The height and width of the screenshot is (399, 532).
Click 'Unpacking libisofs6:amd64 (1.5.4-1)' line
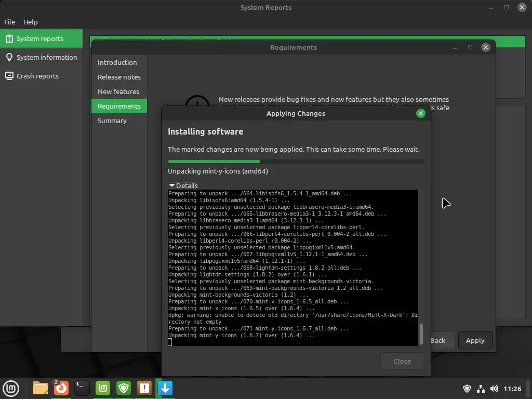[x=229, y=200]
